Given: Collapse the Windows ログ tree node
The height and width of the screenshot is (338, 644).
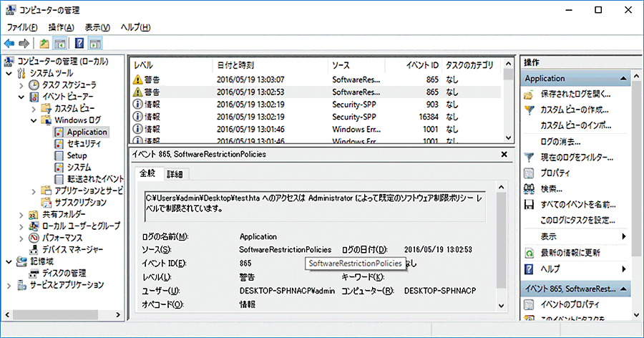Looking at the screenshot, I should [x=34, y=120].
